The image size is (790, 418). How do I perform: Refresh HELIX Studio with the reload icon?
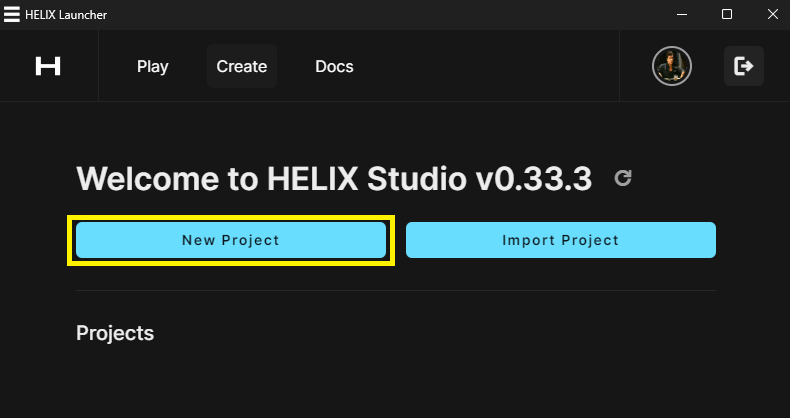pos(623,179)
